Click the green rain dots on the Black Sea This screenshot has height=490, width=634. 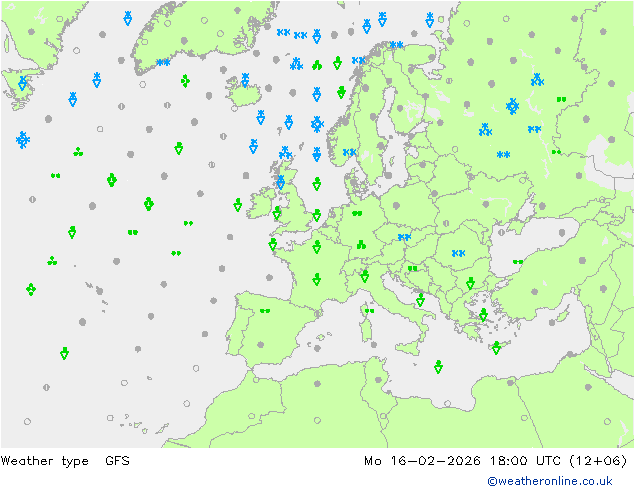518,262
